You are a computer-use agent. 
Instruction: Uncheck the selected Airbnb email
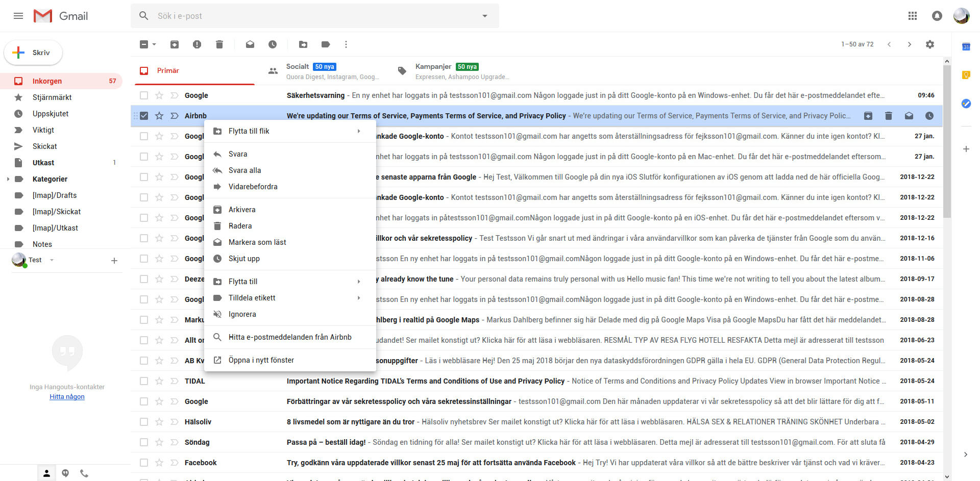pos(143,116)
